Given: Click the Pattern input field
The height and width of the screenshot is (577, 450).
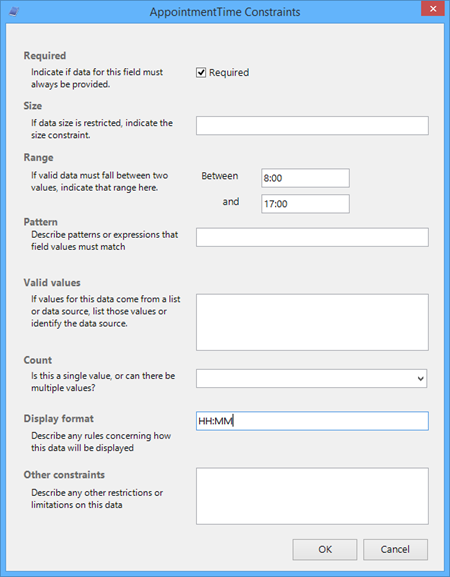Looking at the screenshot, I should 312,237.
